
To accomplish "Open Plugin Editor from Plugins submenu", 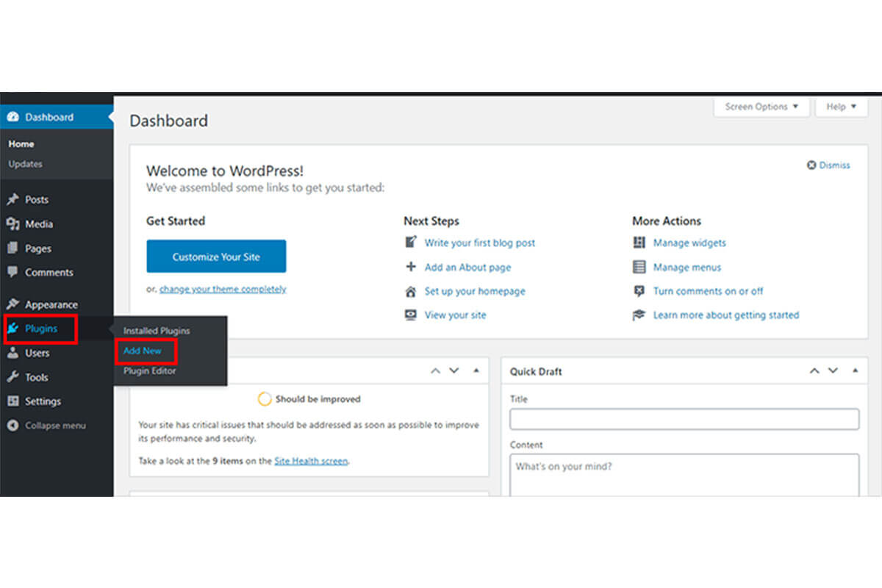I will tap(150, 371).
